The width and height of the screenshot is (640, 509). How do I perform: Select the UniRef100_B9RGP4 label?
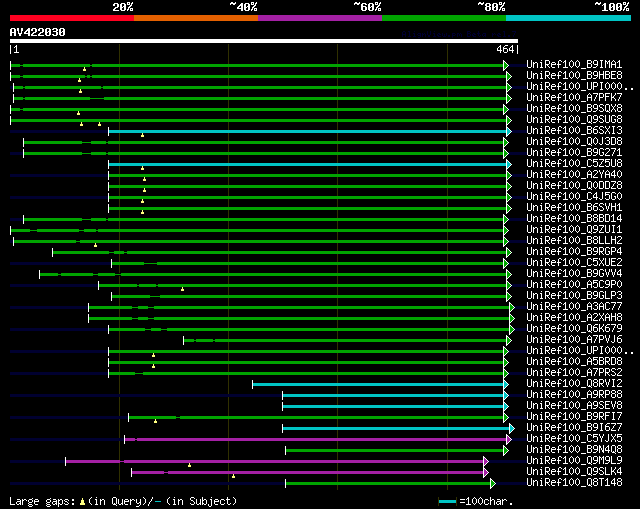[x=574, y=252]
